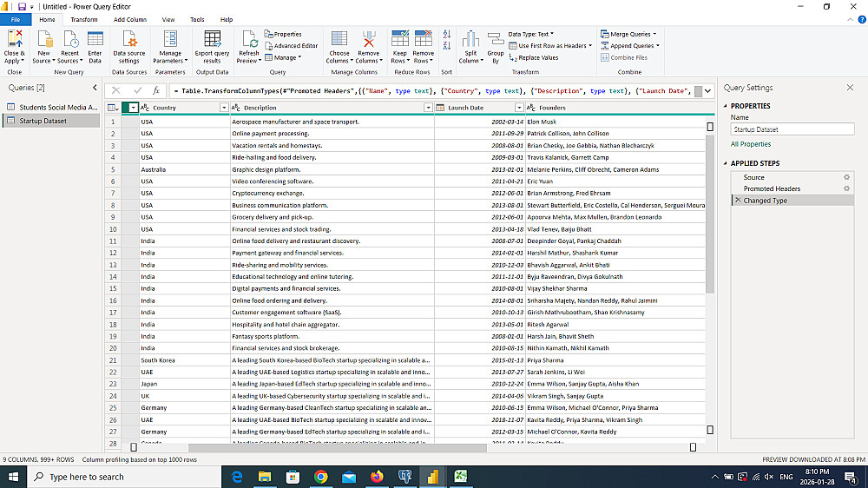Select Startup Dataset query
Image resolution: width=868 pixels, height=488 pixels.
(x=51, y=121)
